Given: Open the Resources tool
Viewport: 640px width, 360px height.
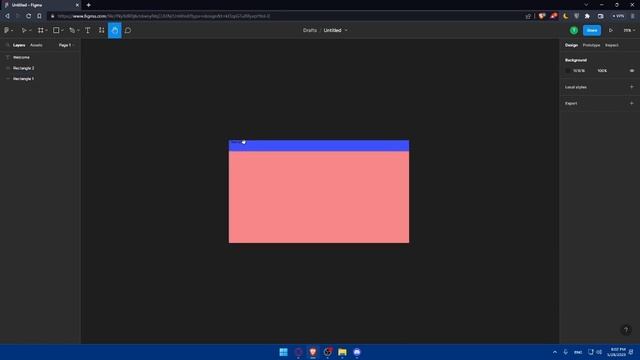Looking at the screenshot, I should point(101,30).
